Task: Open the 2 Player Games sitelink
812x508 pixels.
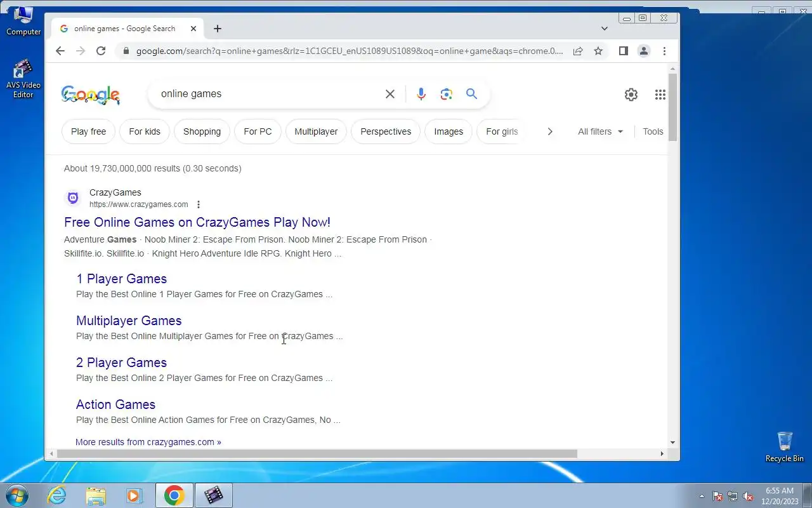Action: 121,363
